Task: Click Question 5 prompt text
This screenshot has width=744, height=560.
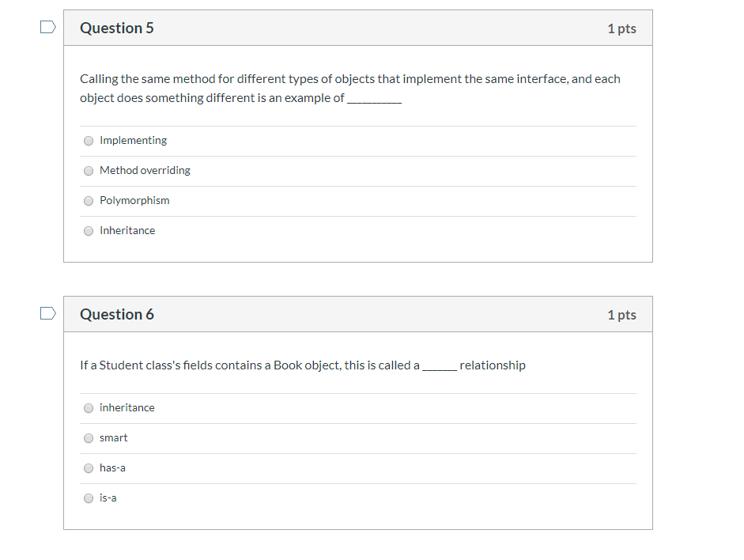Action: [x=350, y=89]
